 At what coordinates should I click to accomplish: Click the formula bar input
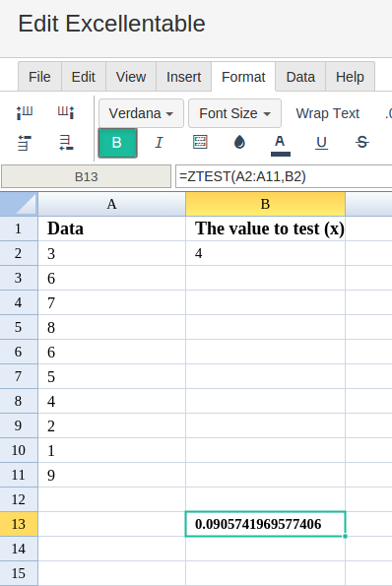[x=284, y=176]
